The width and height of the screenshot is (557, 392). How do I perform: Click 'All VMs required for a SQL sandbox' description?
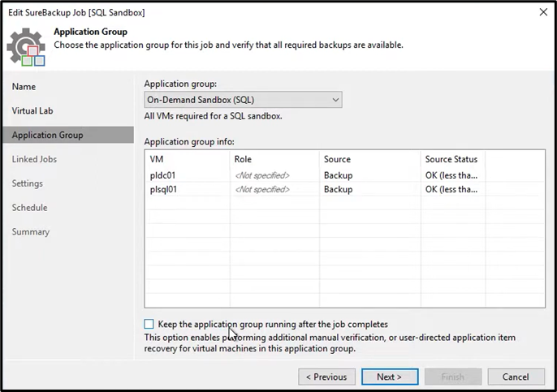(x=213, y=116)
